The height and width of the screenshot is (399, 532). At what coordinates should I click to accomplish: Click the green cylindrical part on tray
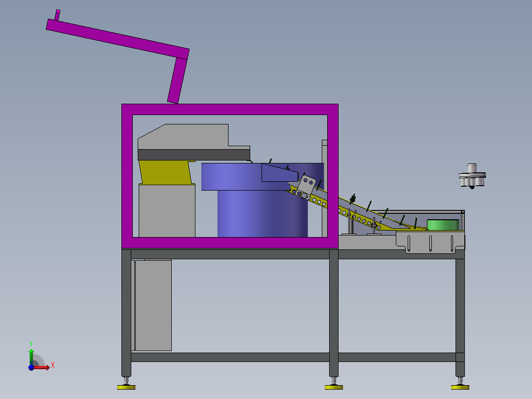(443, 225)
